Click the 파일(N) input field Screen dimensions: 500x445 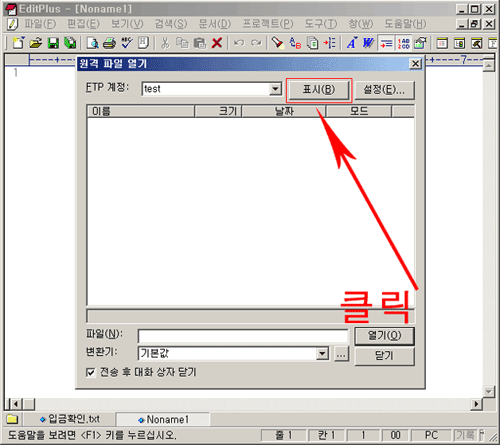[243, 336]
